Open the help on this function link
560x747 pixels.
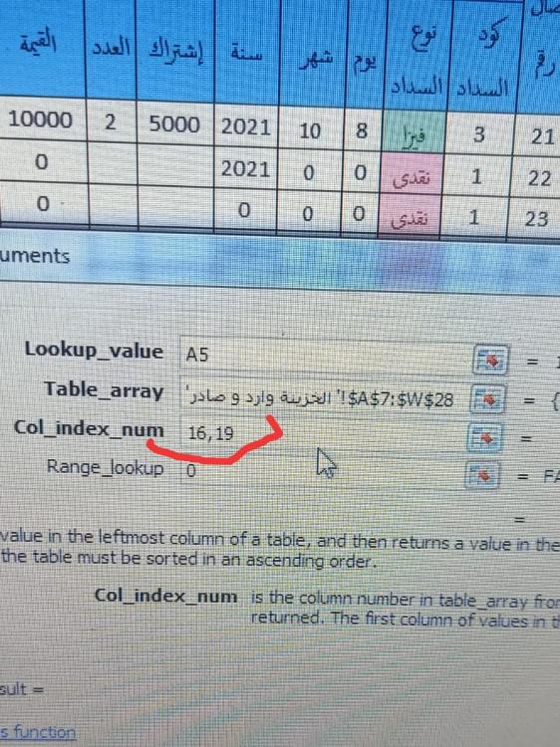pos(38,732)
